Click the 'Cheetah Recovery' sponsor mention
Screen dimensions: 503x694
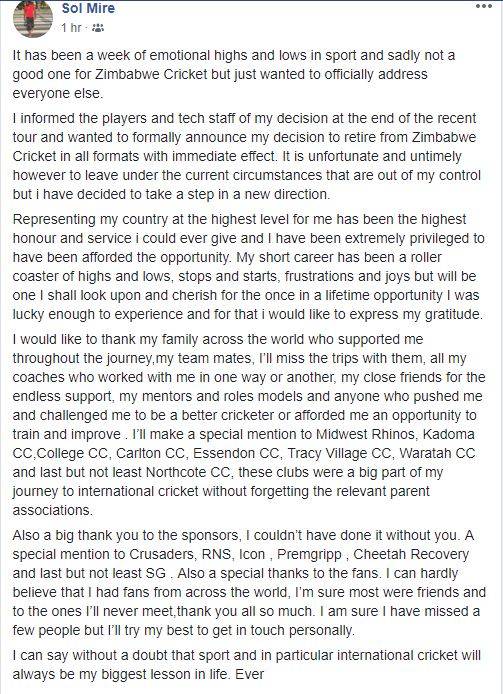(x=411, y=554)
